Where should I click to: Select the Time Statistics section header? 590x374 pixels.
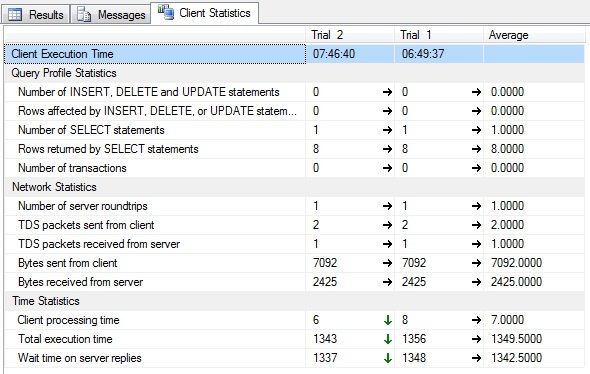(x=46, y=301)
